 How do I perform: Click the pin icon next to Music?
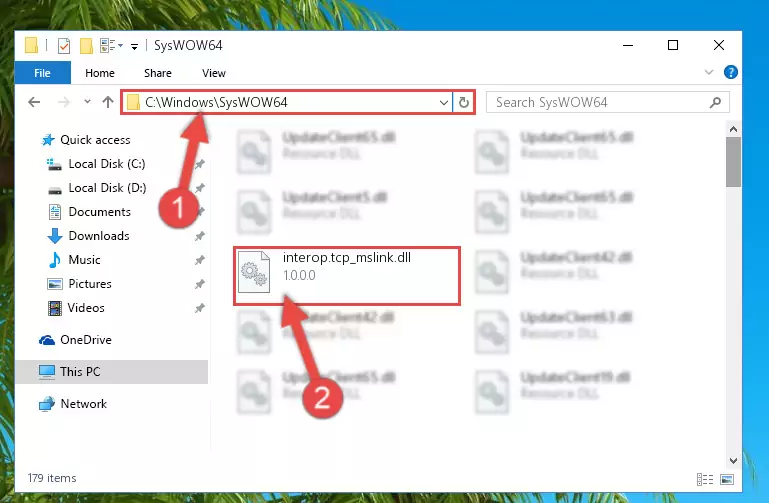200,260
